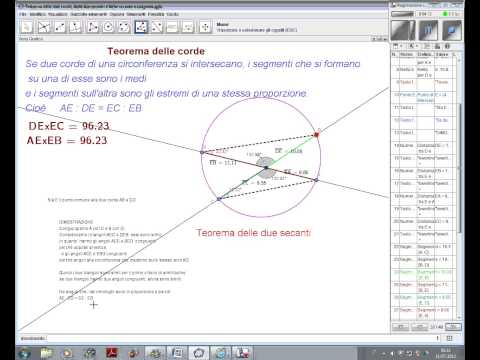Select the Polygon tool
This screenshot has width=480, height=360.
coord(92,27)
